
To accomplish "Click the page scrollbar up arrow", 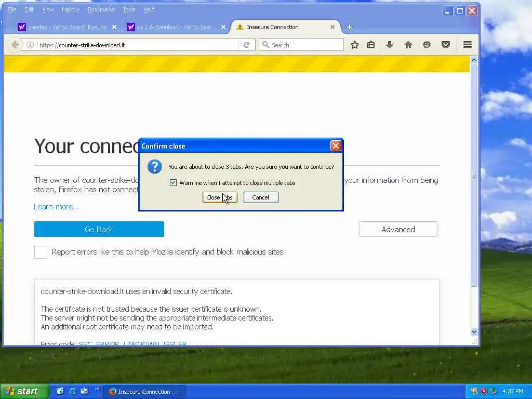I will click(474, 60).
